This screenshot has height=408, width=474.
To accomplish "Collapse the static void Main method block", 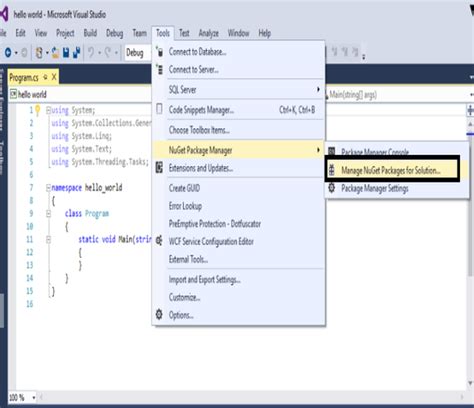I will click(x=48, y=240).
